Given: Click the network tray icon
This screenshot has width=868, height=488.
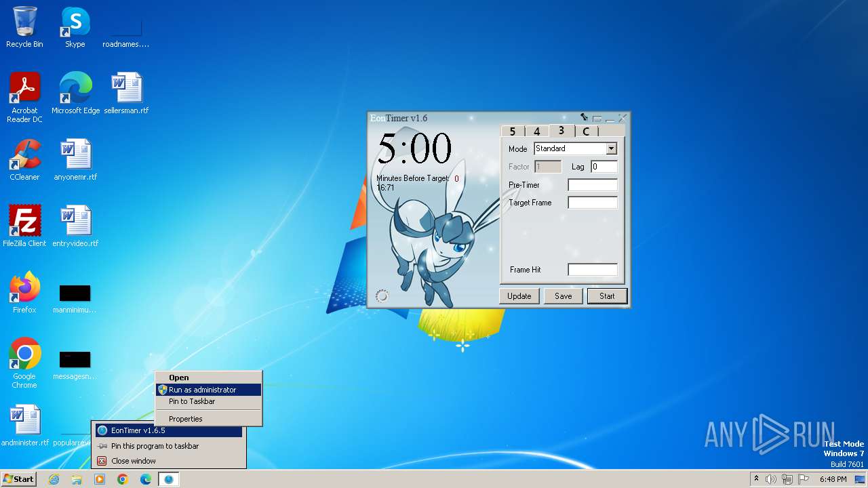Looking at the screenshot, I should [x=787, y=479].
